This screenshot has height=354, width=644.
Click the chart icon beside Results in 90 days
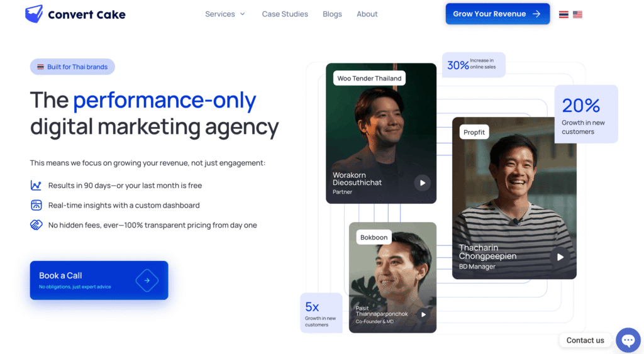pos(36,185)
